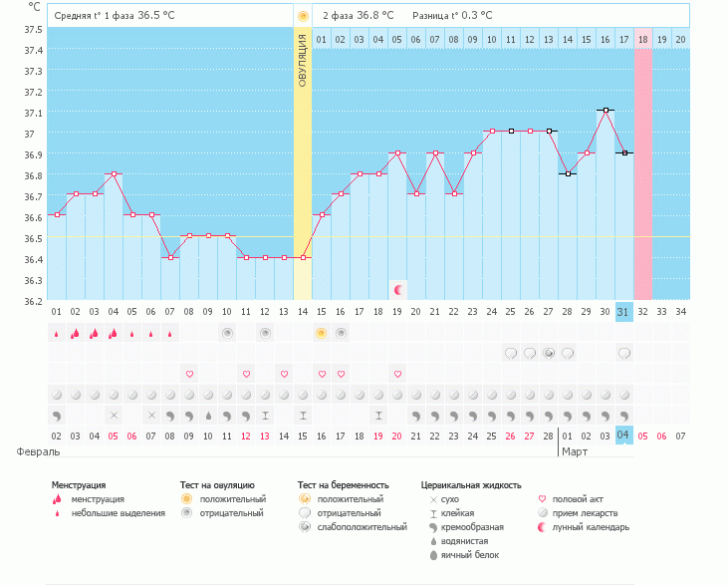The width and height of the screenshot is (728, 585).
Task: Click the sticky cervical fluid icon on day 18
Action: click(378, 415)
